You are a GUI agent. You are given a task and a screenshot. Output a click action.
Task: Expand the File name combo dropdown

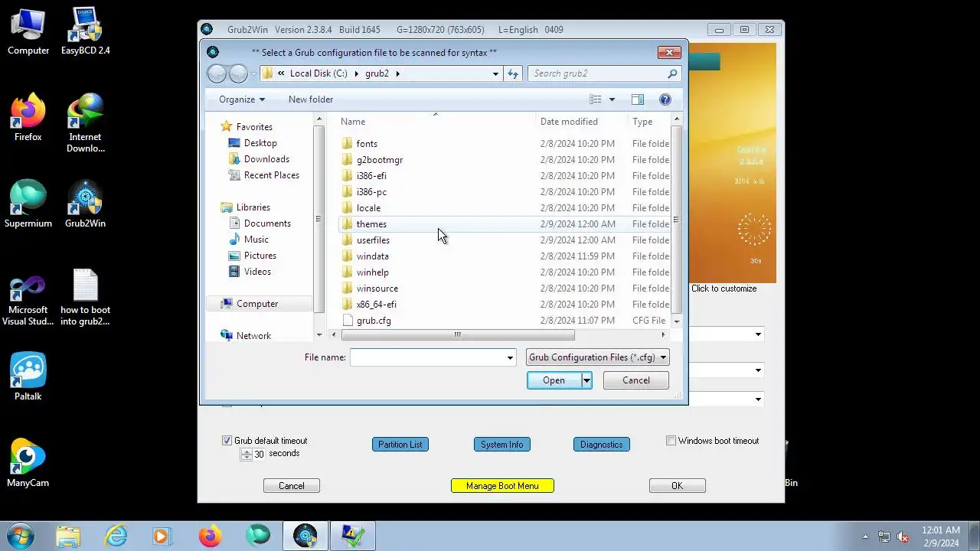coord(510,357)
